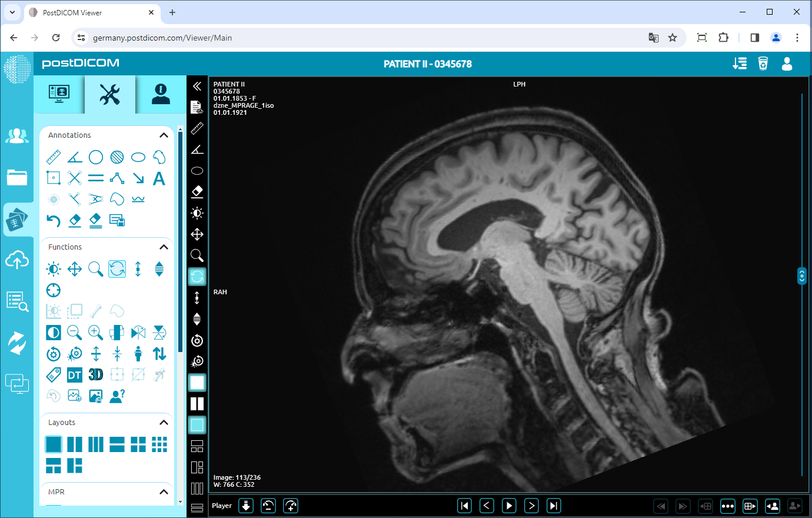812x518 pixels.
Task: Open the 3D rendering tool
Action: pyautogui.click(x=95, y=374)
